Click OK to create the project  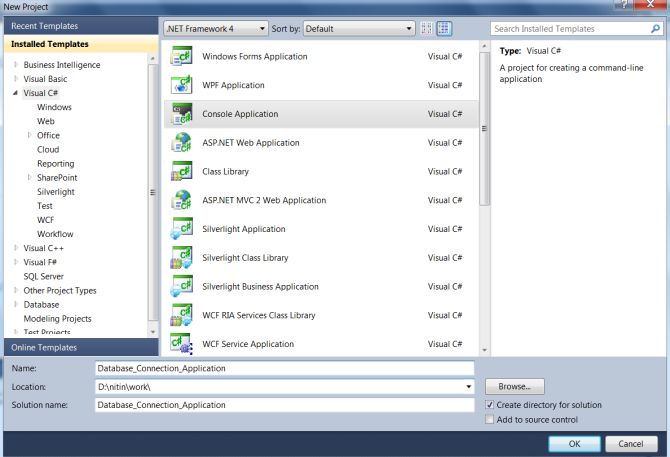[574, 444]
